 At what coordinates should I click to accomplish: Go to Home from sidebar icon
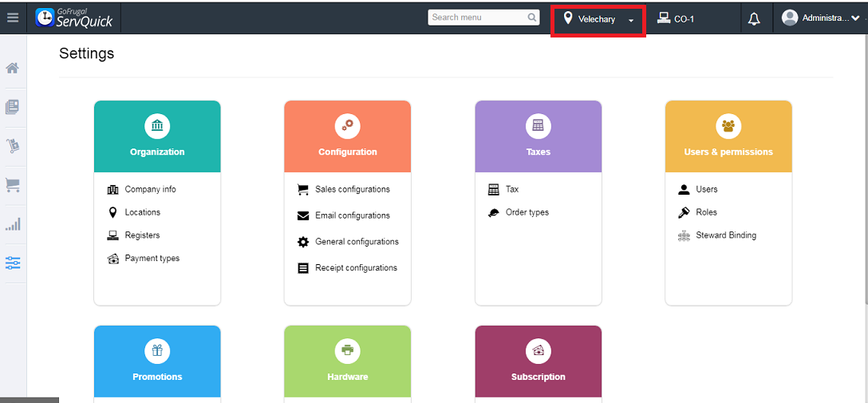click(13, 68)
